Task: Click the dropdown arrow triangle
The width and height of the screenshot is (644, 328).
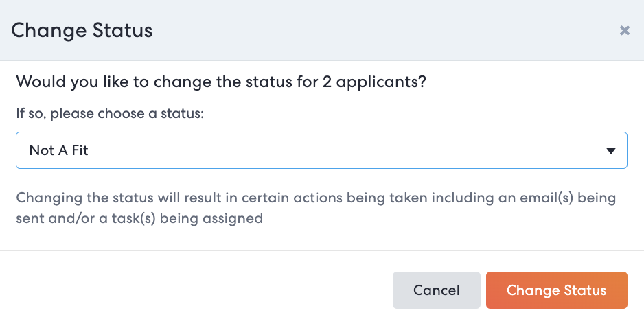Action: tap(610, 151)
